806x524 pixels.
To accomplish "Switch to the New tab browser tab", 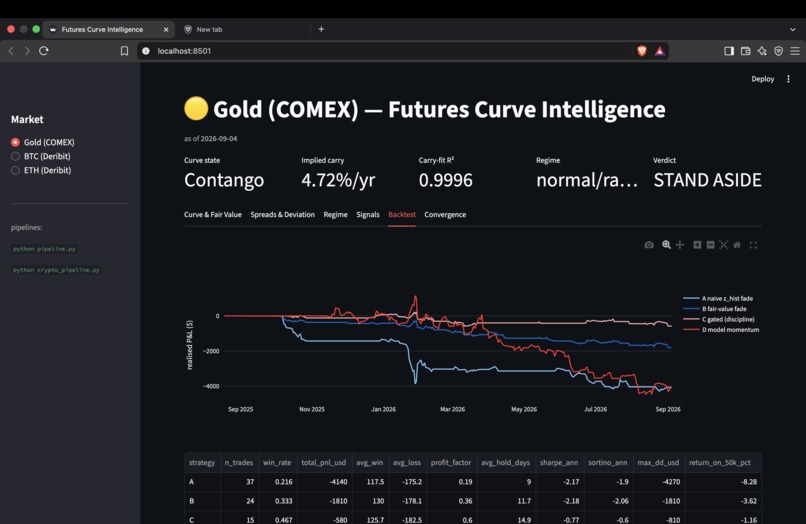I will (x=209, y=29).
